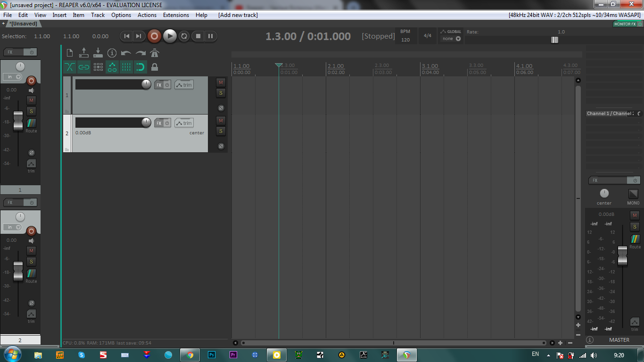This screenshot has width=644, height=362.
Task: Invert phase on track 1 panel
Action: [x=221, y=108]
